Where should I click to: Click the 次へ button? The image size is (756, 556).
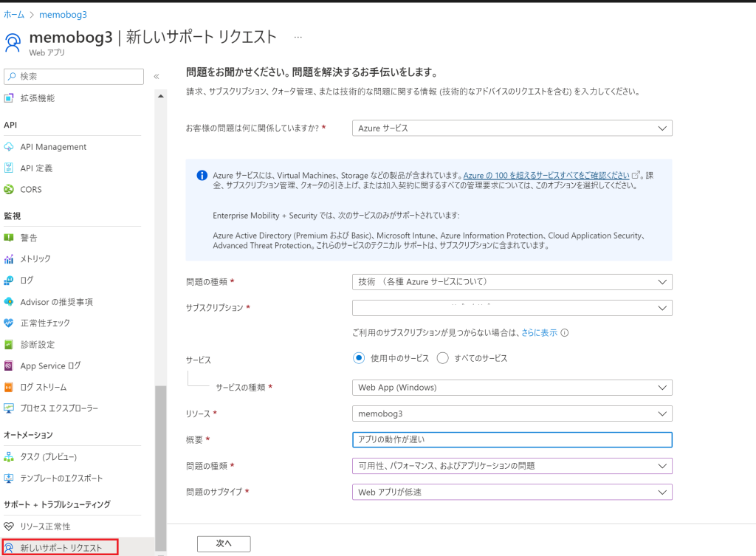pos(224,543)
